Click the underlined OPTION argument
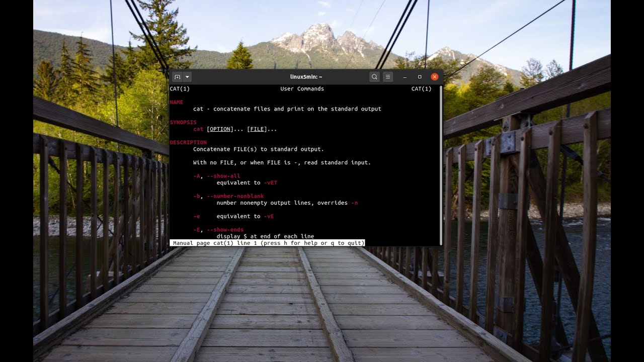The height and width of the screenshot is (362, 644). [220, 129]
